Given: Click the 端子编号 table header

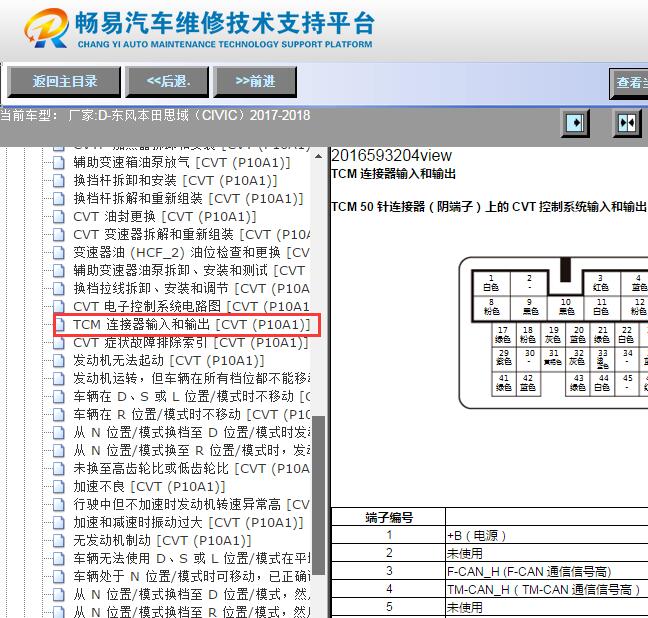Looking at the screenshot, I should pyautogui.click(x=388, y=517).
